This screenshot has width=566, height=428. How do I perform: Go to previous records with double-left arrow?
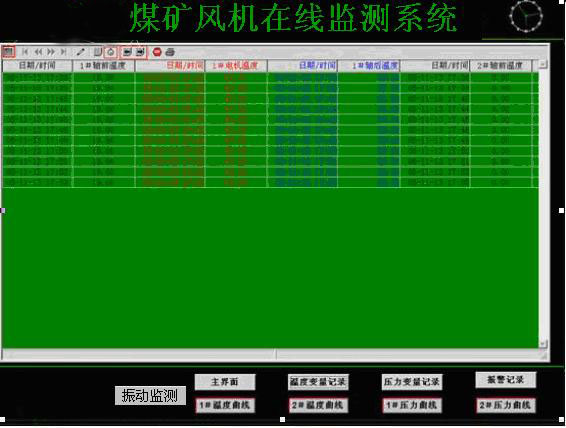coord(38,52)
